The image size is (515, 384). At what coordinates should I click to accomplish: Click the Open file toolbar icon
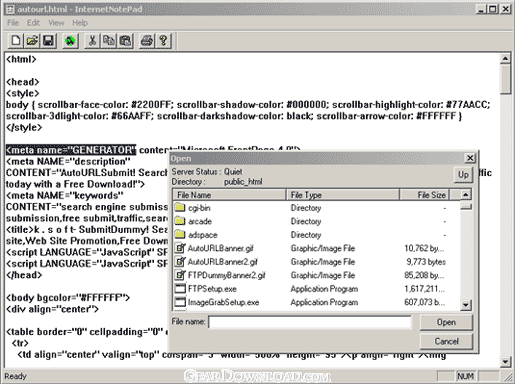[32, 41]
